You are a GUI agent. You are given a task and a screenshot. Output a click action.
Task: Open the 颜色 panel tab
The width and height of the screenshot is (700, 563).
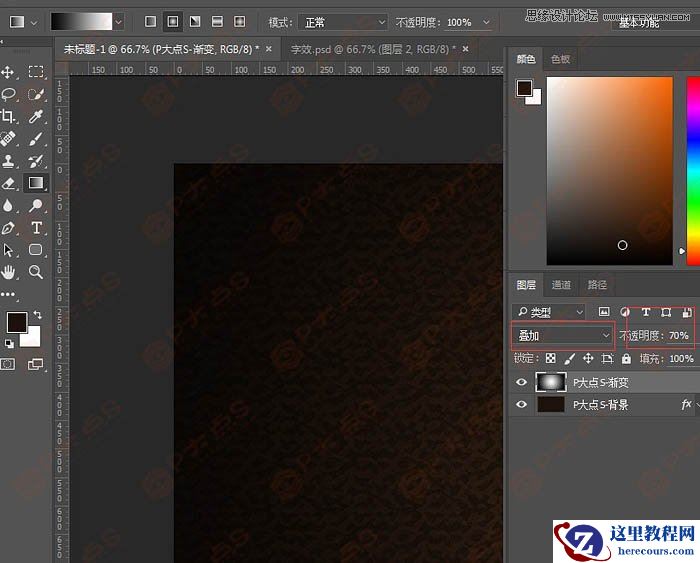point(525,59)
